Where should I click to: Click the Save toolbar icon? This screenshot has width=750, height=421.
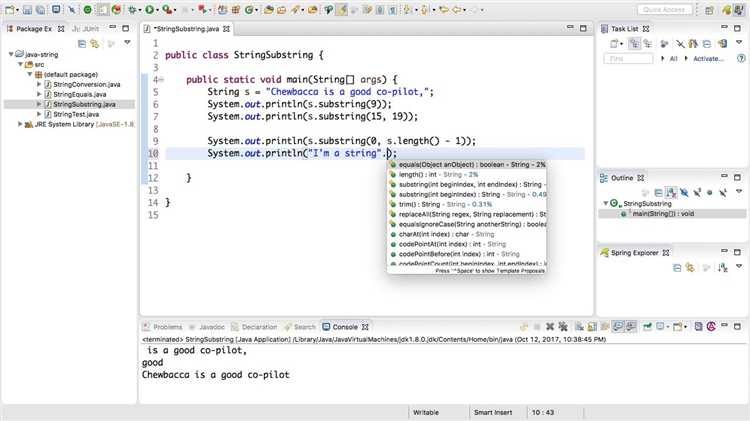[x=27, y=10]
